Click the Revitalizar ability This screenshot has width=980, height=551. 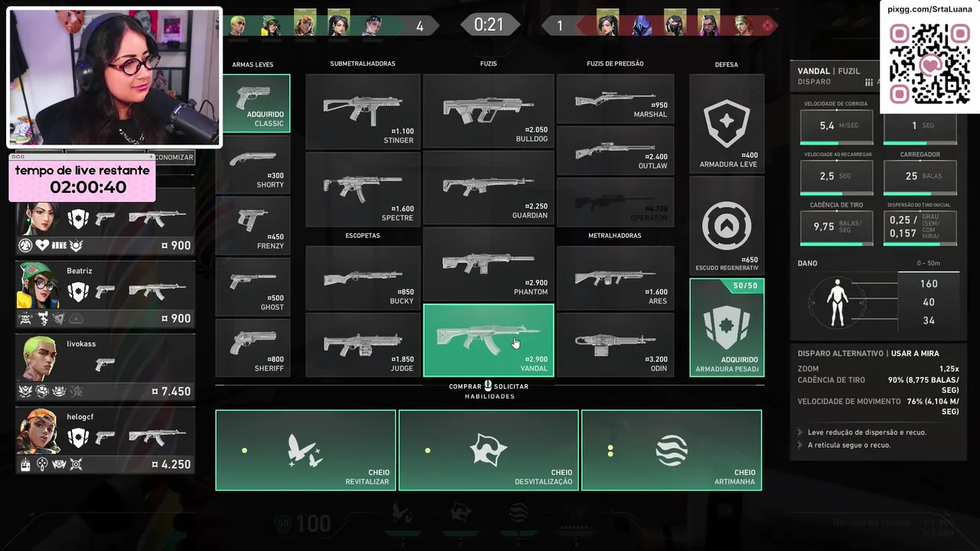(x=305, y=450)
